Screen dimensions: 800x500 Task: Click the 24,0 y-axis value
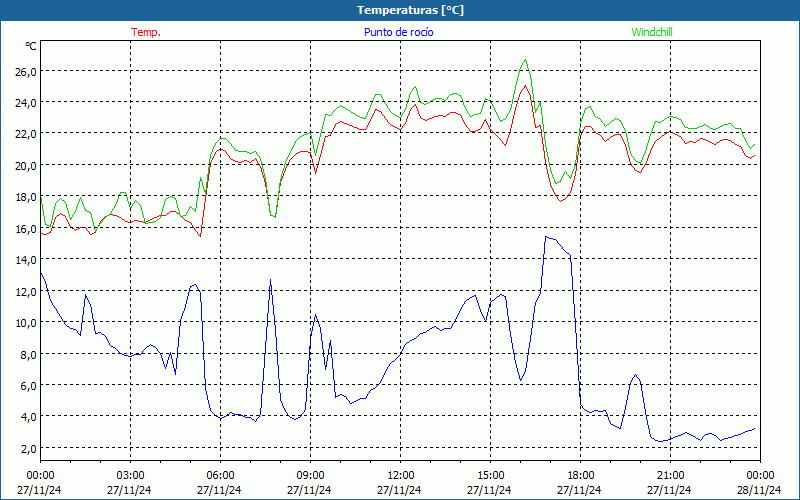pyautogui.click(x=26, y=103)
